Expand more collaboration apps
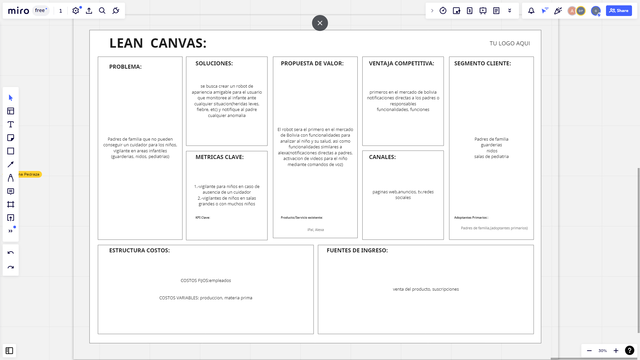The height and width of the screenshot is (360, 640). click(x=510, y=11)
